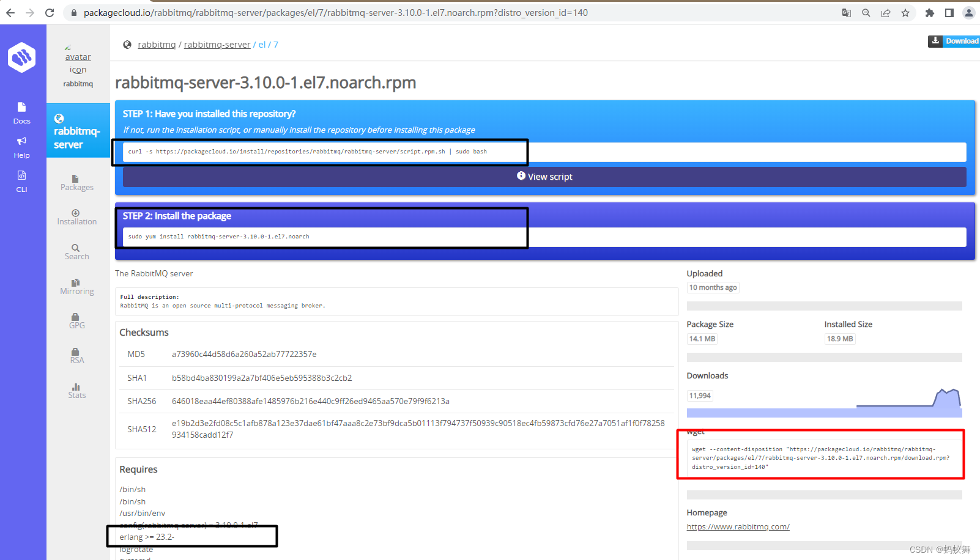Reload the page with refresh icon
The height and width of the screenshot is (560, 980).
click(x=50, y=12)
